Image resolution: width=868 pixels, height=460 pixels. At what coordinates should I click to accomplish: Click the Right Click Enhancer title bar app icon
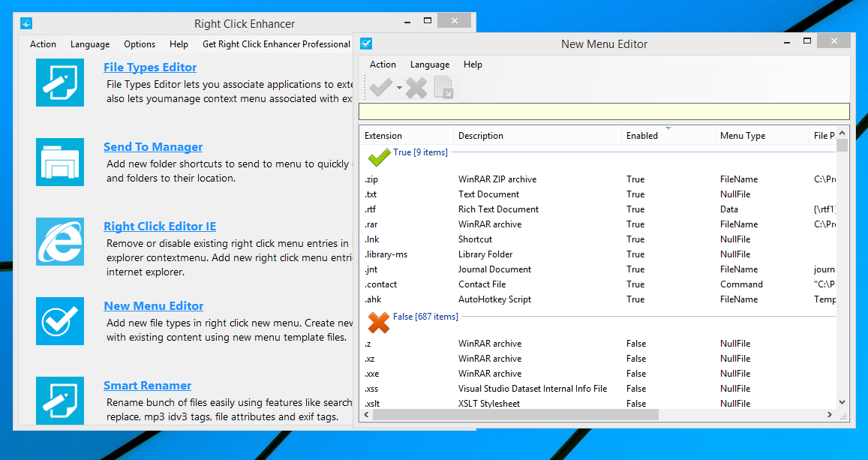[x=26, y=23]
